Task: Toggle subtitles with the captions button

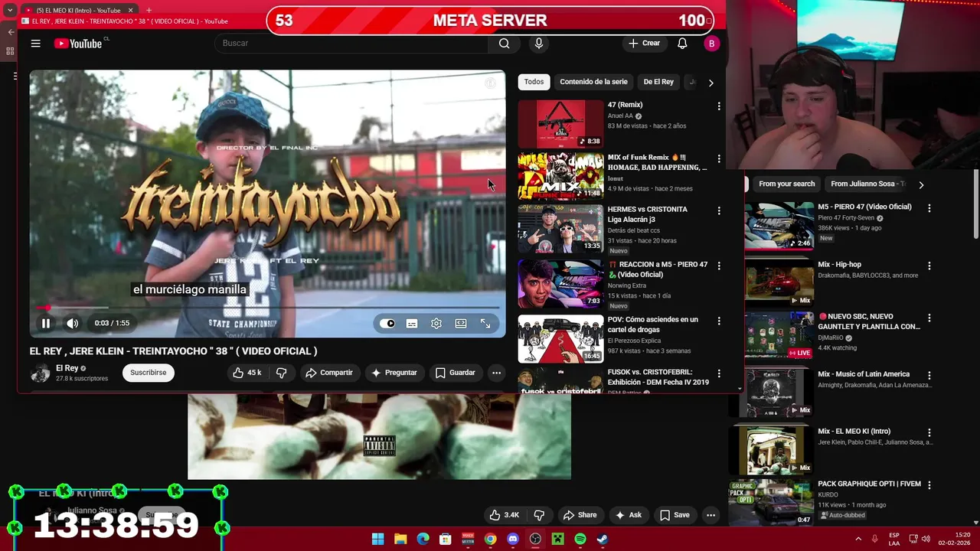Action: [x=412, y=324]
